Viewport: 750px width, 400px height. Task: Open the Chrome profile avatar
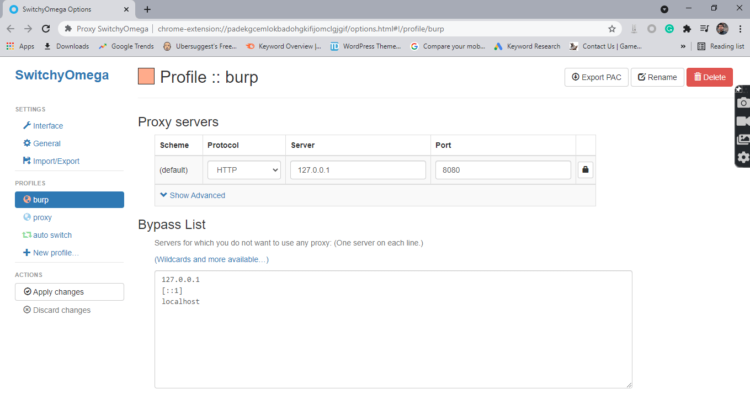point(722,29)
